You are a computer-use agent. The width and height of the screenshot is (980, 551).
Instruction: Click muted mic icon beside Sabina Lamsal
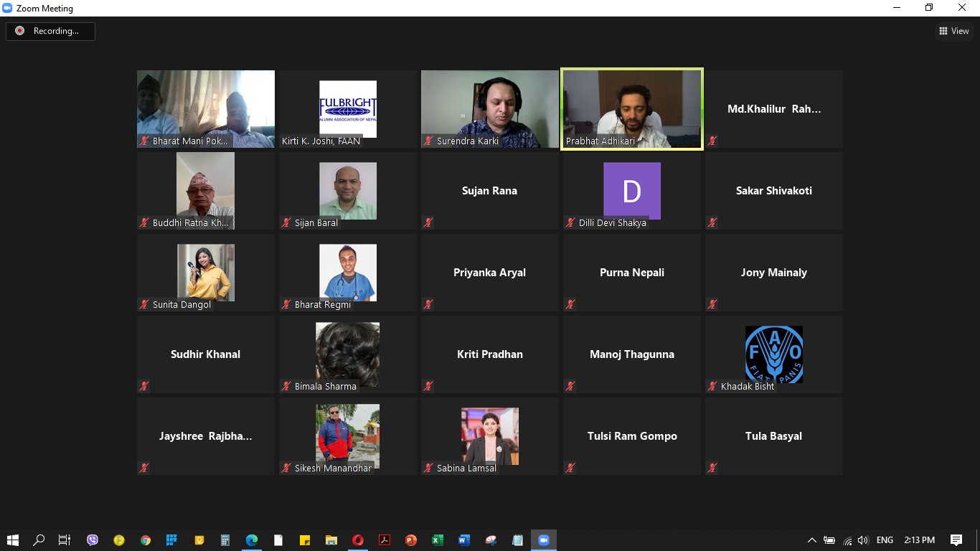(428, 468)
